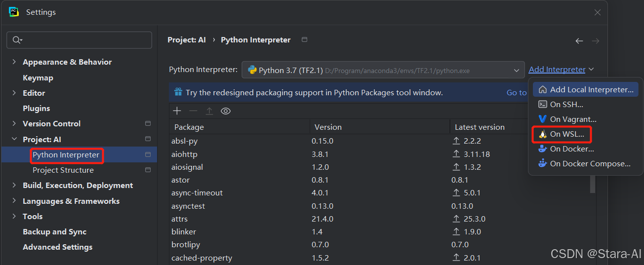The width and height of the screenshot is (644, 265).
Task: Click the icon beside Python Interpreter breadcrumb
Action: pos(304,39)
